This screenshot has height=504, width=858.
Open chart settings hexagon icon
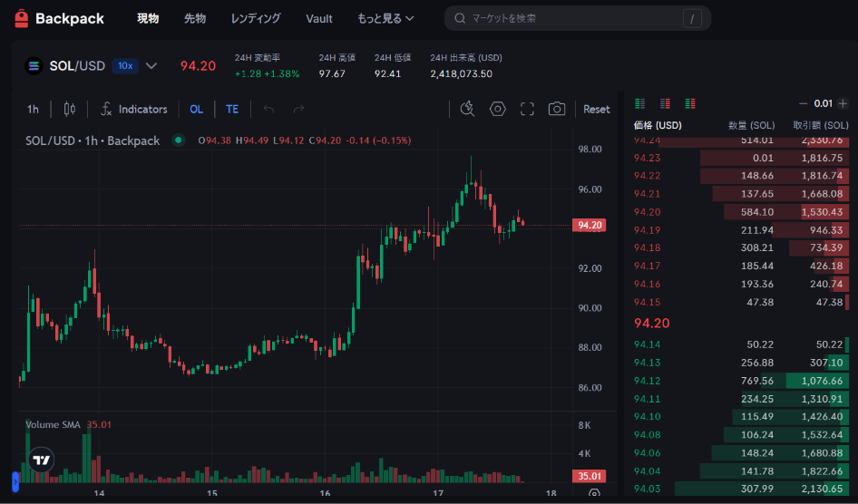click(497, 109)
